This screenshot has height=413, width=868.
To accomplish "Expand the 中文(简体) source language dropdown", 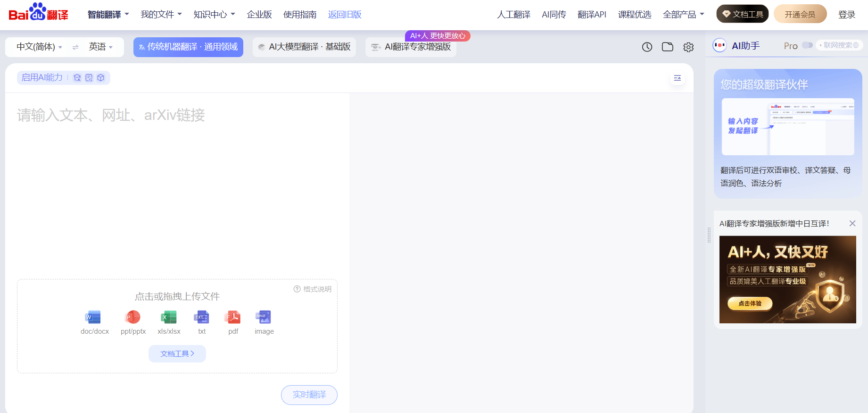I will tap(39, 47).
